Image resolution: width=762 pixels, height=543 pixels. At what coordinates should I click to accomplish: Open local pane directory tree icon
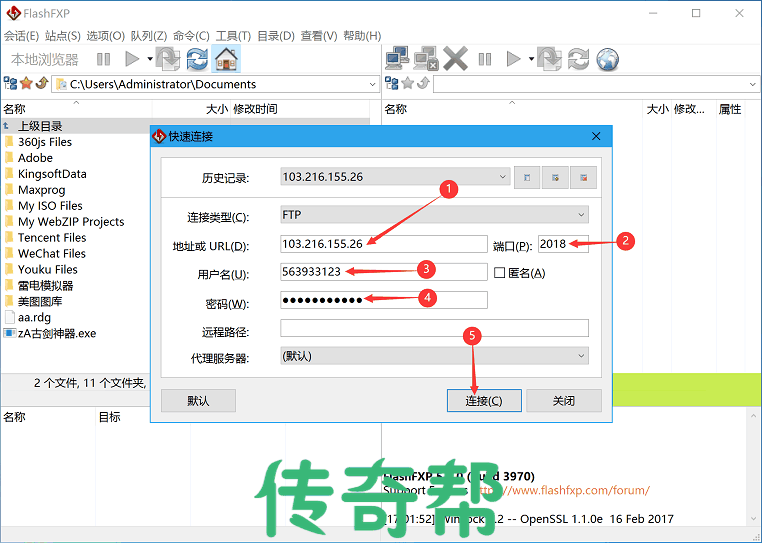(10, 84)
